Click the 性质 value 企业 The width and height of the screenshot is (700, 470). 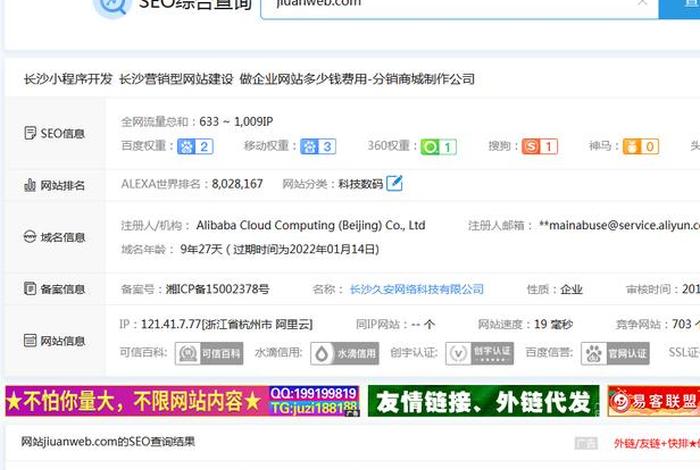tap(571, 289)
